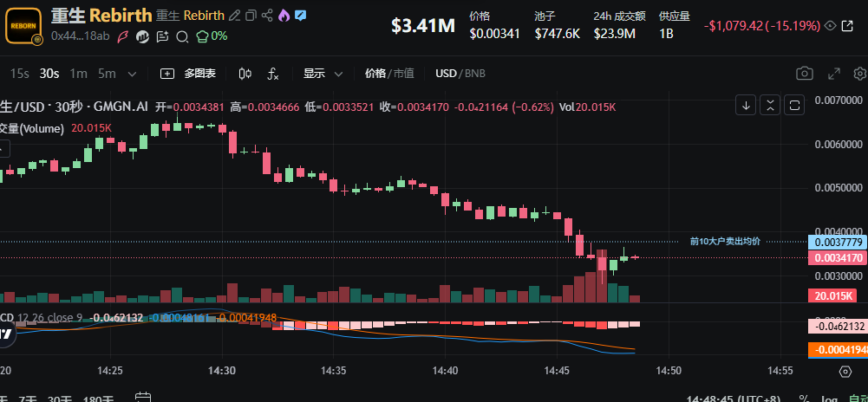868x402 pixels.
Task: Open the REBORN token logo
Action: point(23,25)
